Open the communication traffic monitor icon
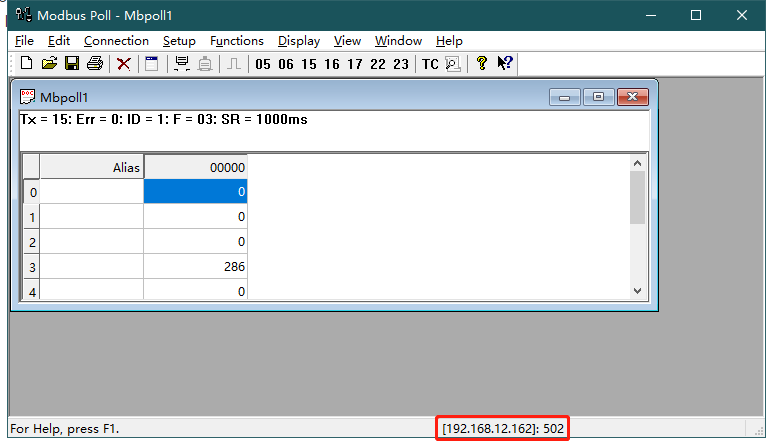773x444 pixels. (x=453, y=64)
